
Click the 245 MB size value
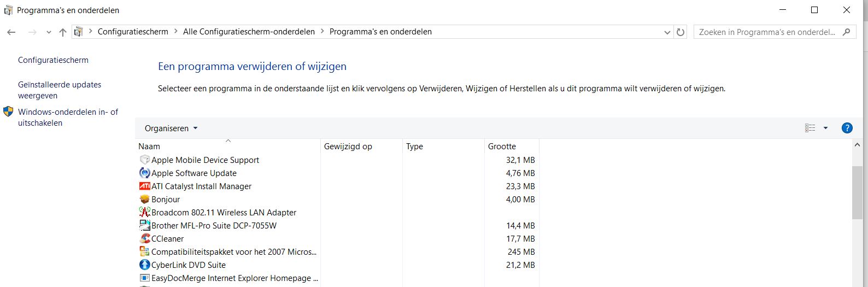point(521,251)
